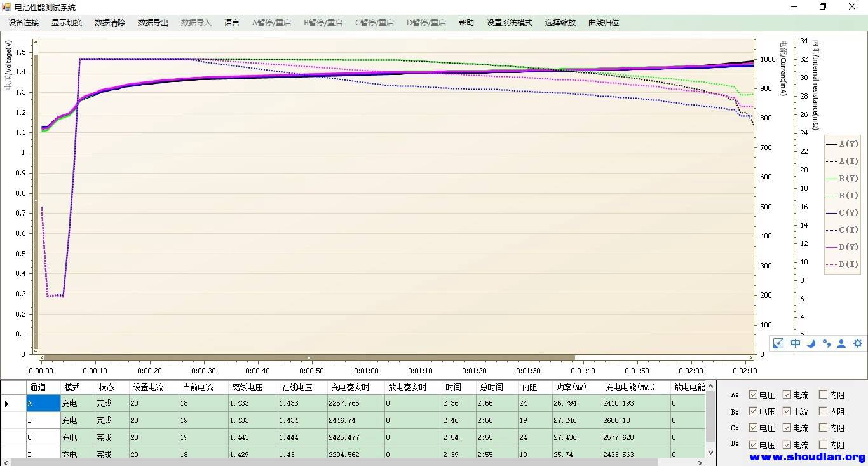The image size is (868, 466).
Task: Click the 充电电能(MWH) column header
Action: [636, 387]
